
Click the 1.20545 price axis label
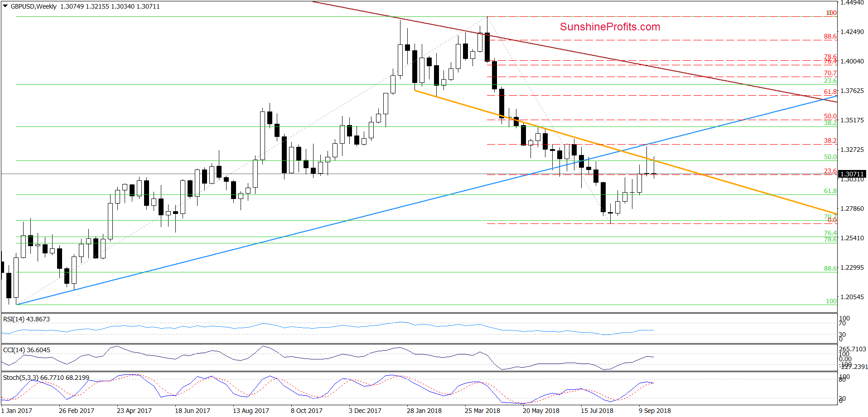point(852,297)
